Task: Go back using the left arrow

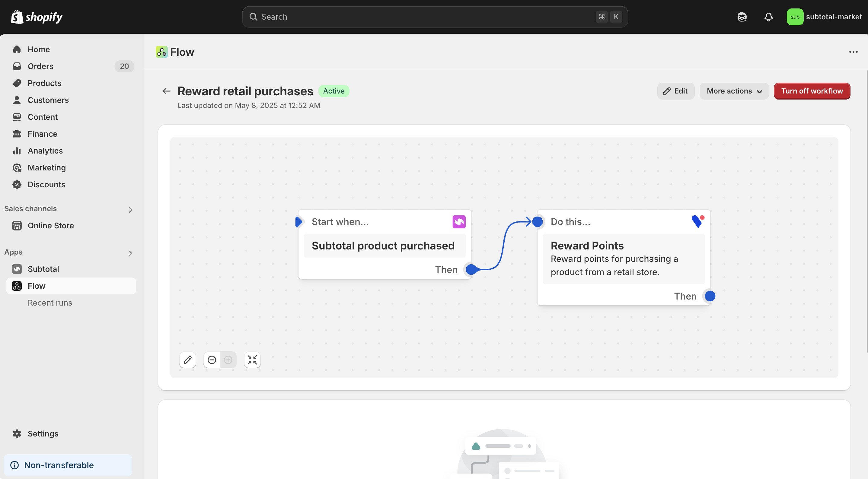Action: click(x=167, y=91)
